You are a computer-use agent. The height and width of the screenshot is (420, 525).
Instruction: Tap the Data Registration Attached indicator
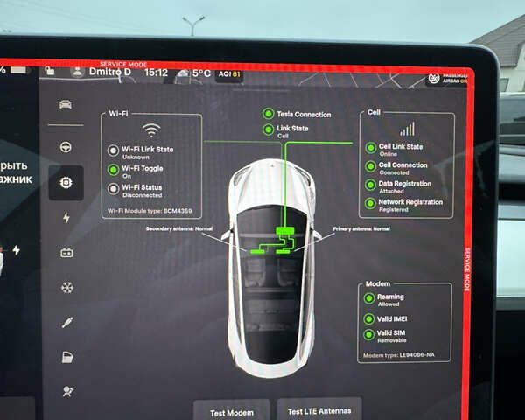(x=370, y=185)
